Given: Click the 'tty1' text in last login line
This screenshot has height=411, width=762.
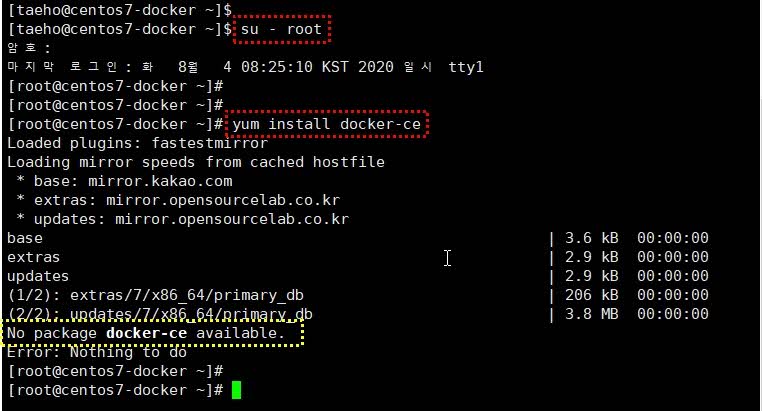Looking at the screenshot, I should pos(466,67).
